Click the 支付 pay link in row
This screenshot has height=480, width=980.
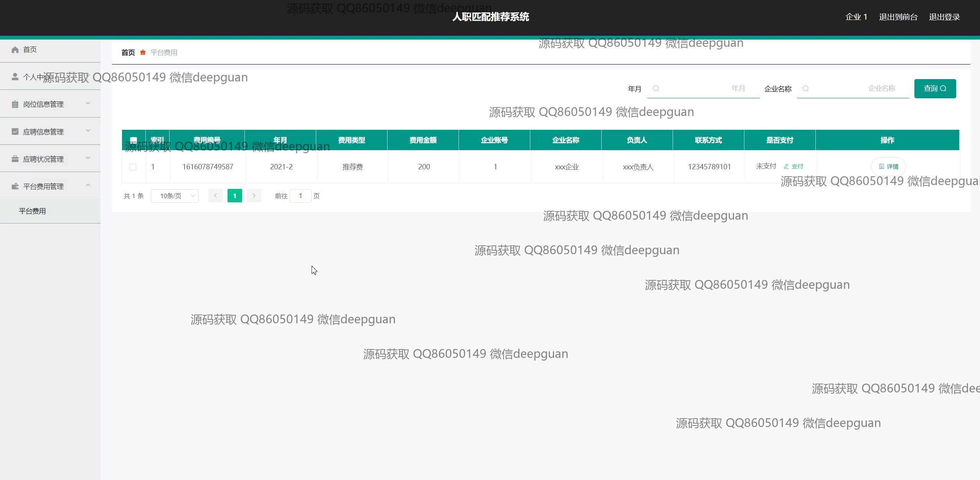coord(794,167)
